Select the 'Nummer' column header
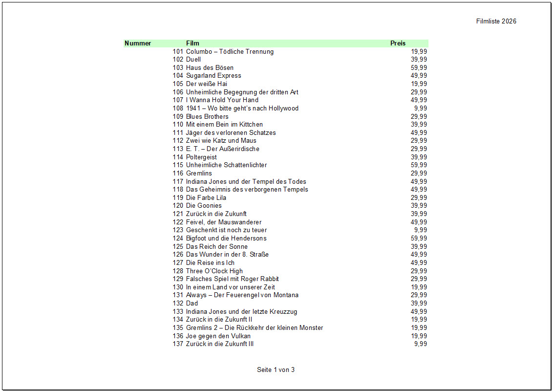Image resolution: width=555 pixels, height=392 pixels. (x=138, y=44)
